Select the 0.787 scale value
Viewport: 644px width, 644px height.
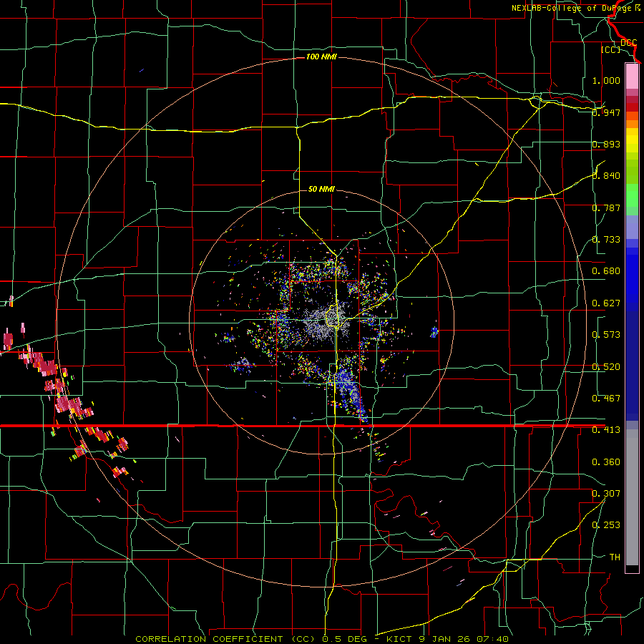tap(606, 208)
